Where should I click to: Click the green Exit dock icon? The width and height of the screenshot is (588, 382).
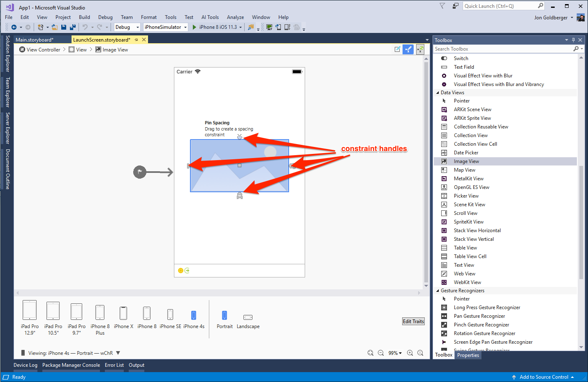(187, 270)
